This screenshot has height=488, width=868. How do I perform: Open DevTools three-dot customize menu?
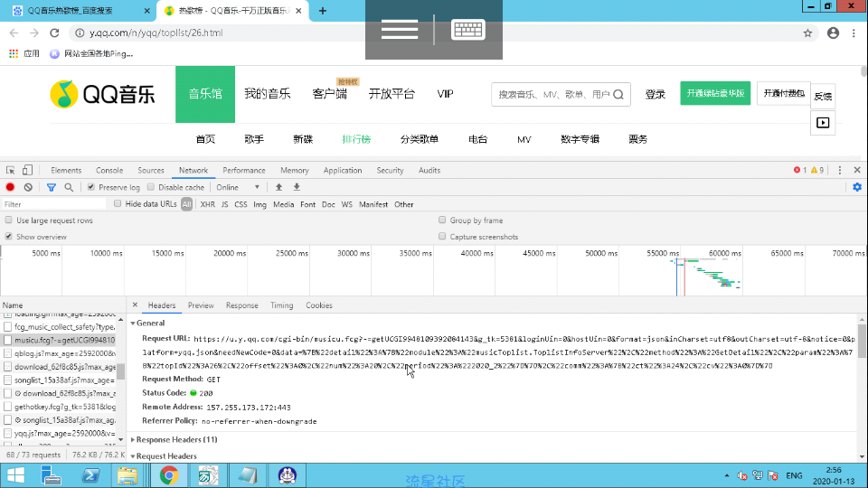(840, 171)
